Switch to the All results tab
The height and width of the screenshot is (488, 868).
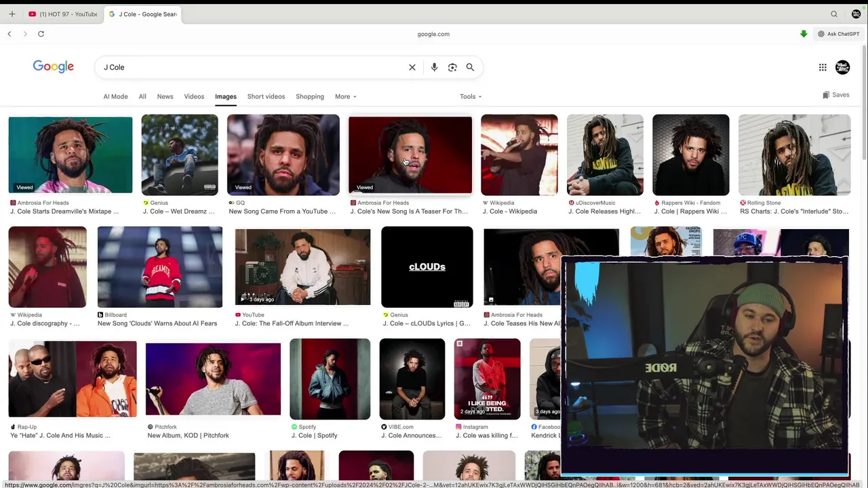[142, 96]
